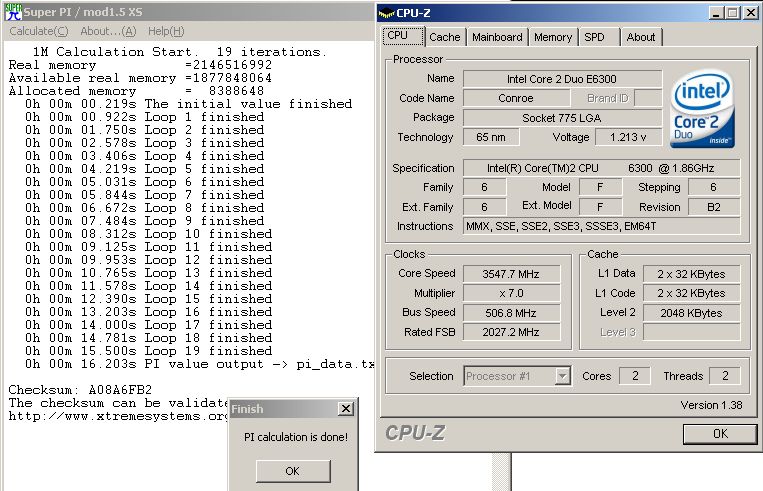Open the Help menu in Super PI
The height and width of the screenshot is (491, 763).
pyautogui.click(x=166, y=31)
